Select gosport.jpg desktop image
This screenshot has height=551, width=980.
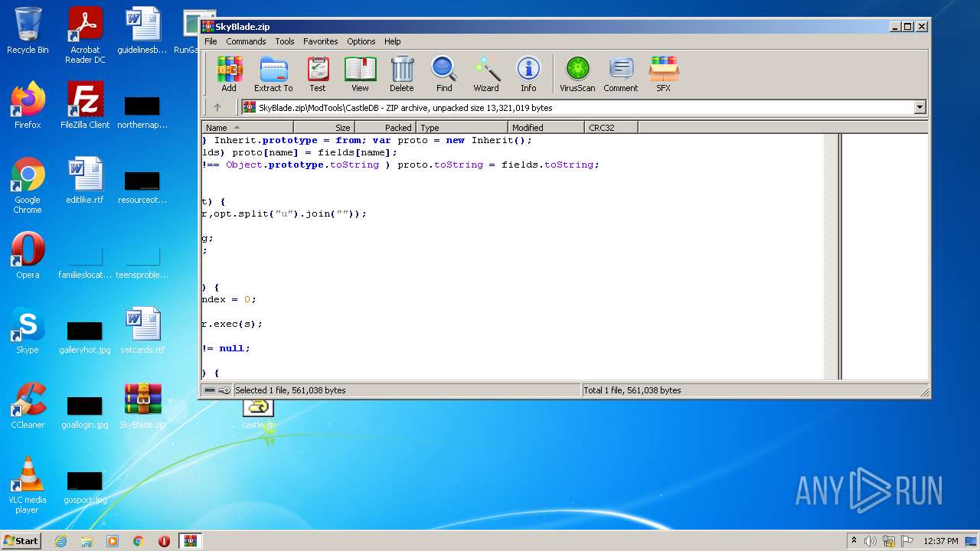(85, 486)
